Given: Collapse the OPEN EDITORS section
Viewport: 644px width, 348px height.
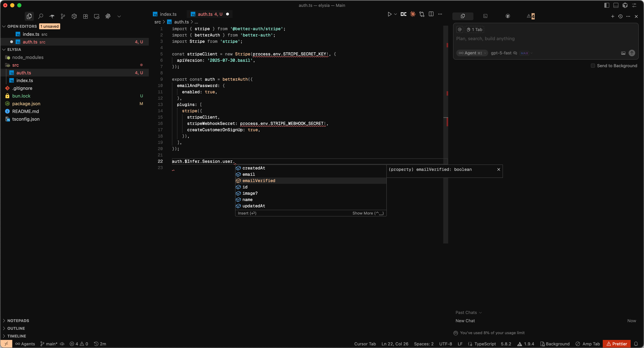Looking at the screenshot, I should tap(22, 26).
